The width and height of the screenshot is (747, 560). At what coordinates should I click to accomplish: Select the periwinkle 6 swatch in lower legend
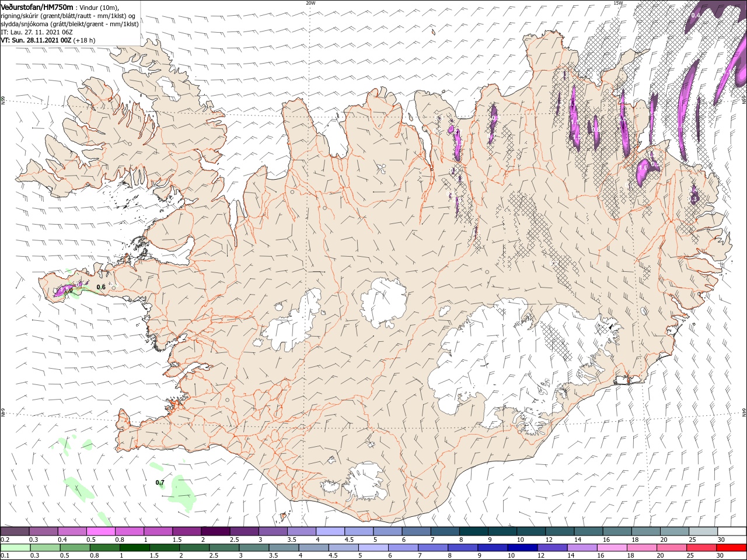(403, 548)
